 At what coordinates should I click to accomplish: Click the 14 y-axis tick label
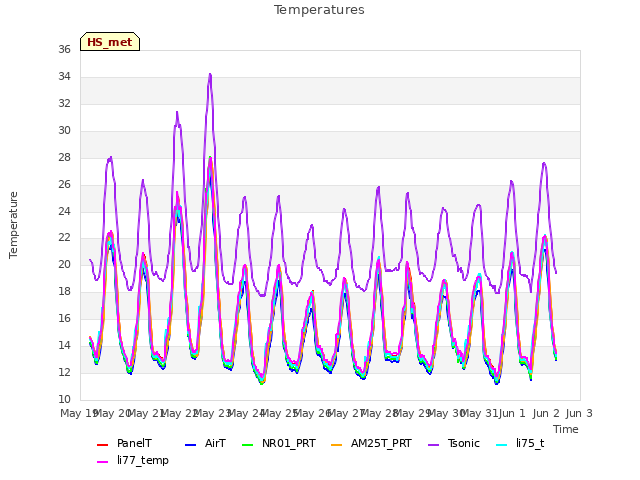64,345
